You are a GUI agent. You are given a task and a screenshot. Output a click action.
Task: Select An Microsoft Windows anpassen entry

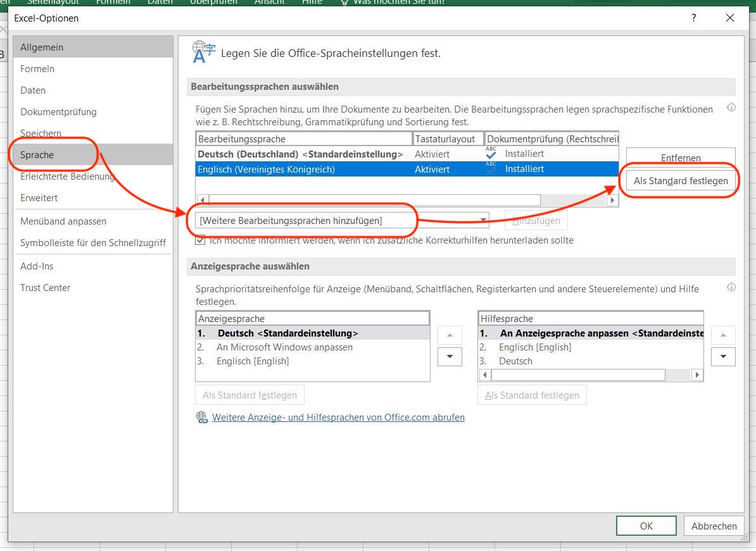(312, 347)
